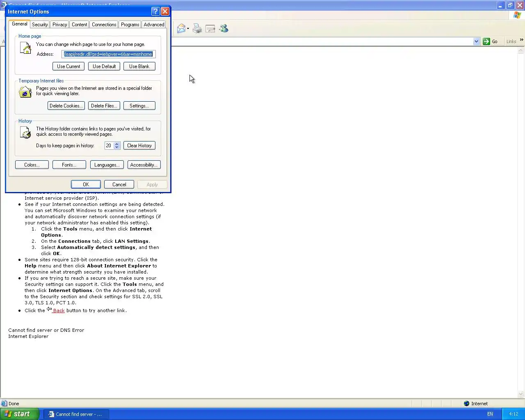Click the taskbar clock showing 4:12

(514, 414)
